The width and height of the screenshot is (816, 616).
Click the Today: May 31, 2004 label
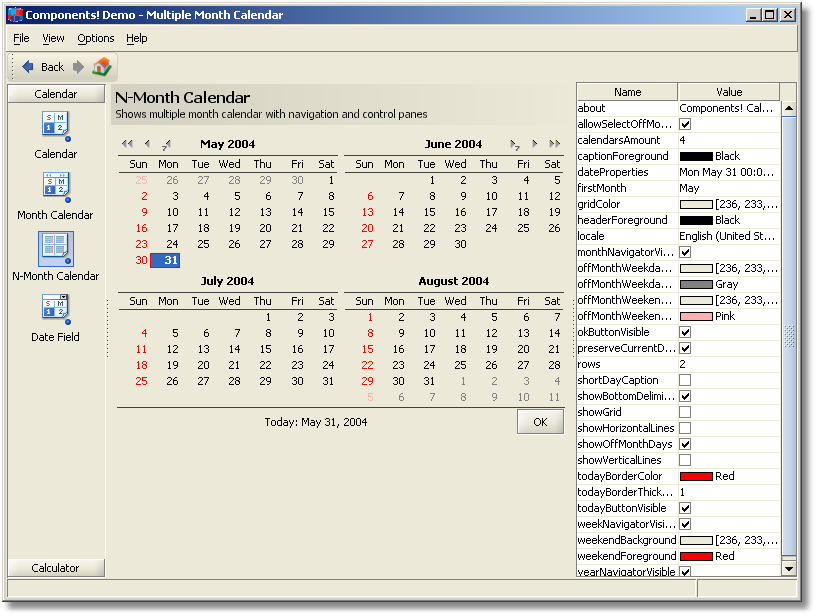coord(315,422)
